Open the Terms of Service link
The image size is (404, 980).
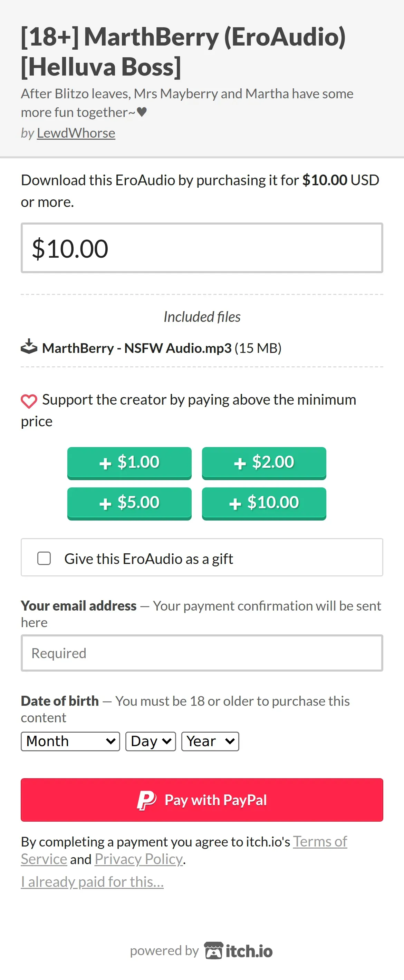[320, 842]
